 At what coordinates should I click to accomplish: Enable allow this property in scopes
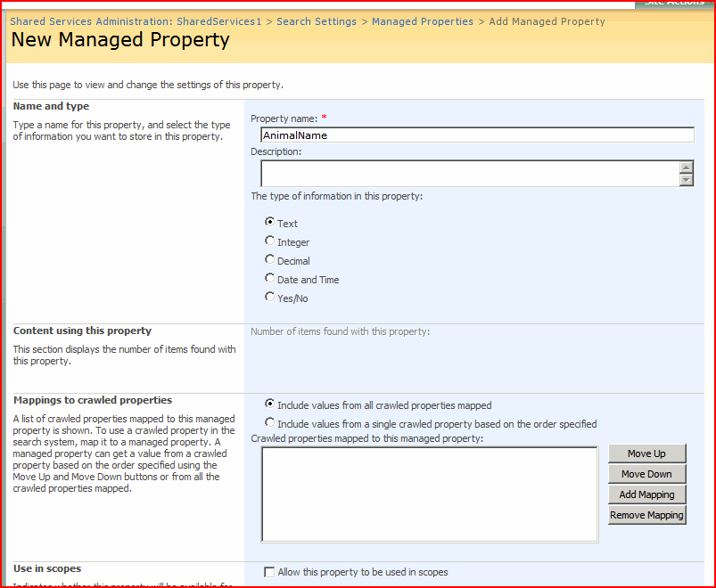click(x=270, y=572)
